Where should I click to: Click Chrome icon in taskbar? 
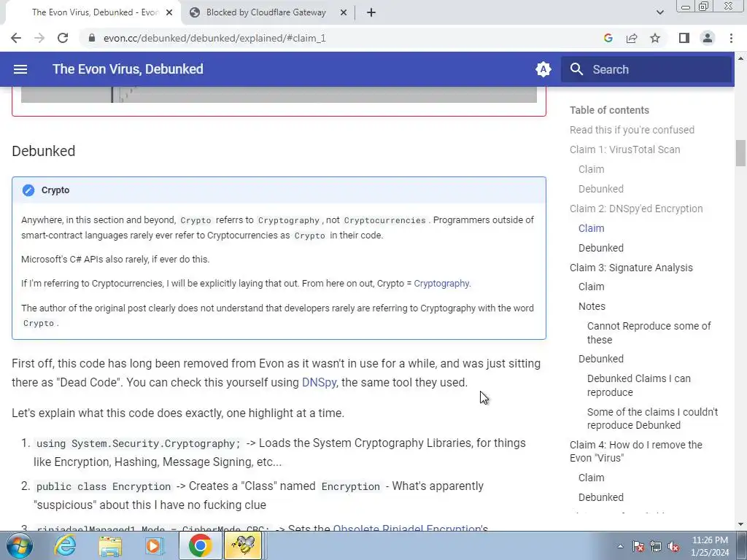200,545
